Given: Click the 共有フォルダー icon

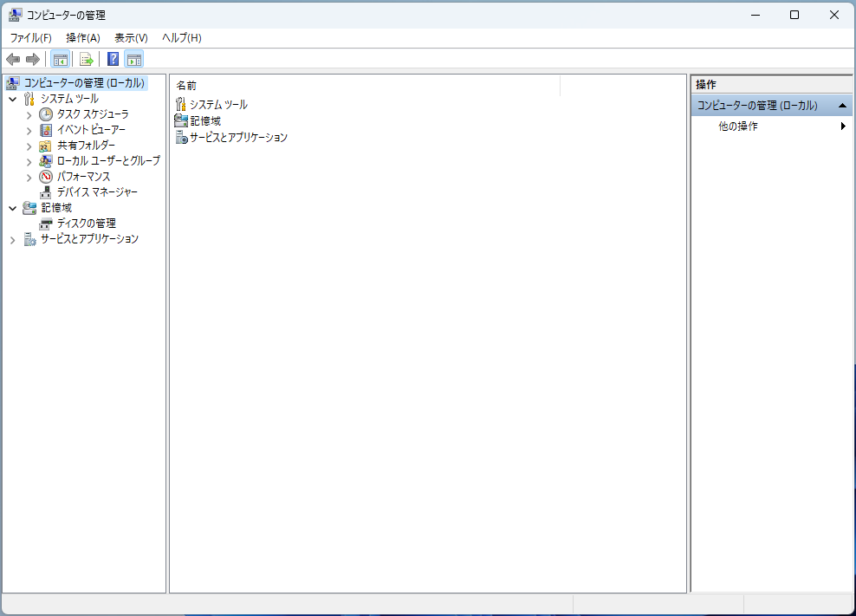Looking at the screenshot, I should 46,146.
